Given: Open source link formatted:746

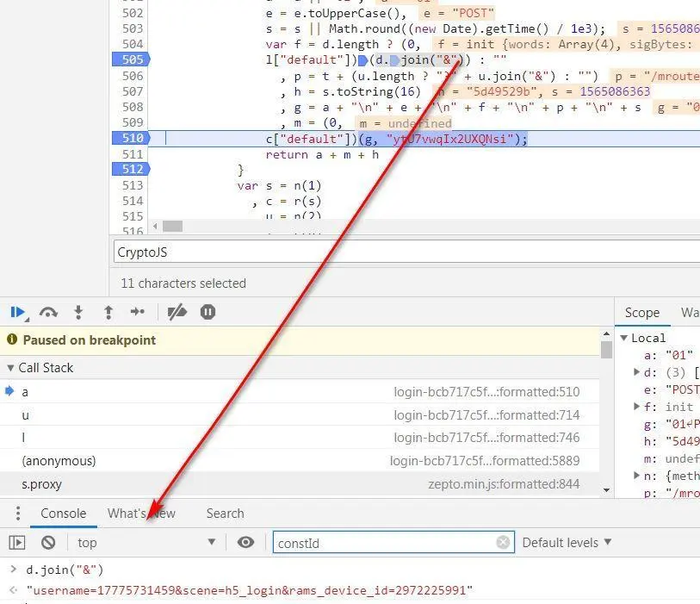Looking at the screenshot, I should 486,438.
